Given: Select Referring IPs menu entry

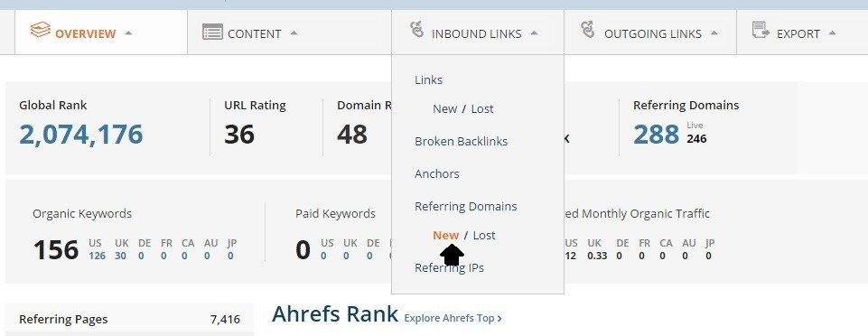Looking at the screenshot, I should (x=449, y=267).
